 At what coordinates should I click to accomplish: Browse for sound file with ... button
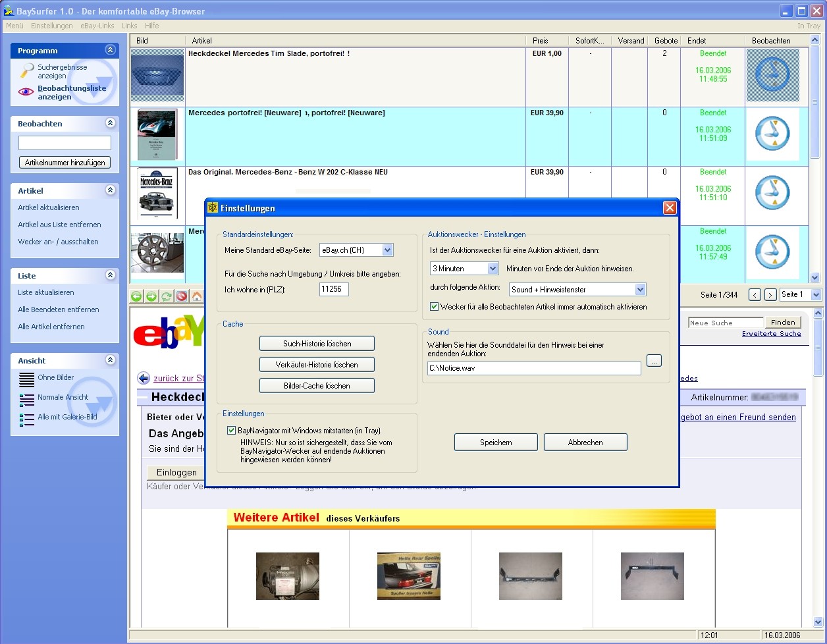click(654, 360)
